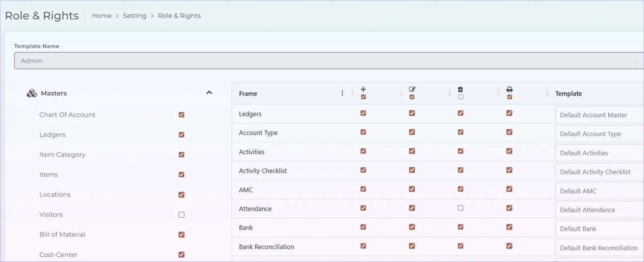The height and width of the screenshot is (262, 644).
Task: Uncheck the Locations checkbox
Action: click(x=182, y=195)
